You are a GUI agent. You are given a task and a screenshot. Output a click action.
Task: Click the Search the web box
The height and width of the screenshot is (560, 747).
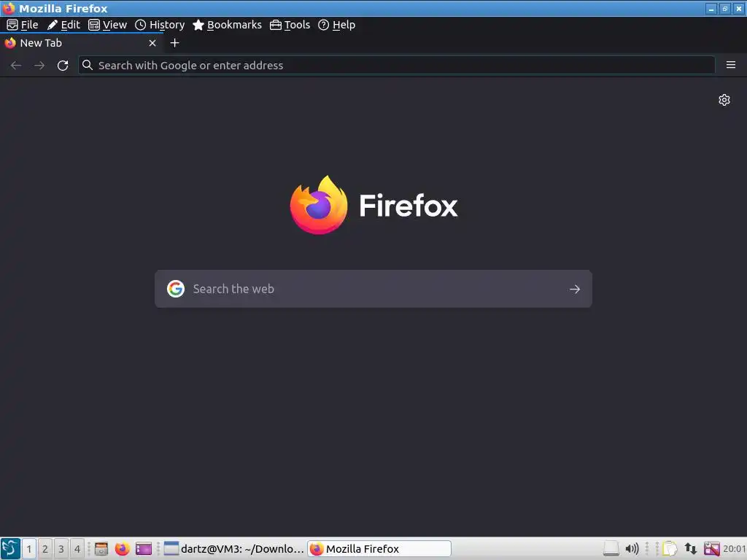(x=373, y=289)
